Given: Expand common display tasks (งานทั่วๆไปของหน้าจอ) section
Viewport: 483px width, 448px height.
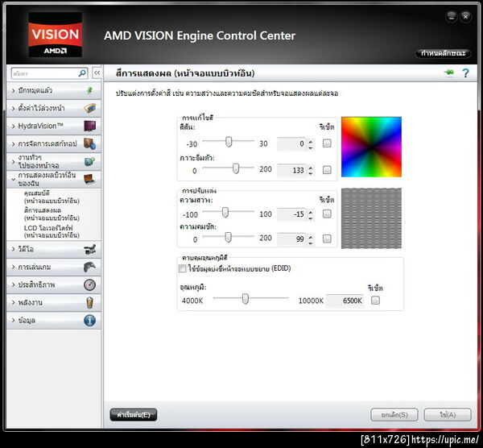Looking at the screenshot, I should pyautogui.click(x=54, y=162).
